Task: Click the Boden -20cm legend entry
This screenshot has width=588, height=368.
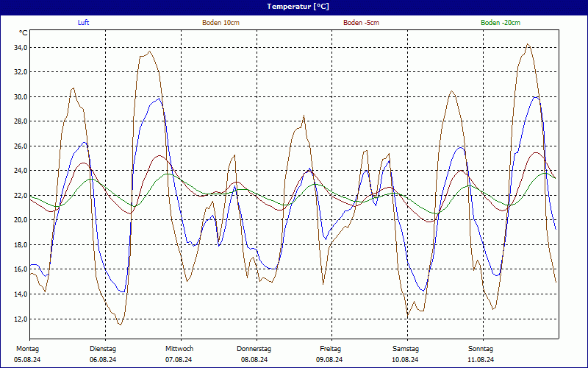Action: pos(501,23)
